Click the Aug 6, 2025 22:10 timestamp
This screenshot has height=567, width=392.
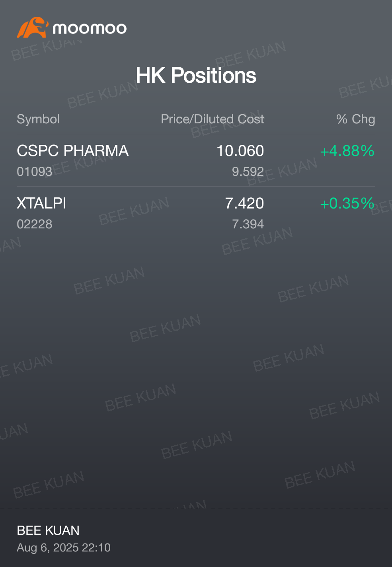coord(64,548)
